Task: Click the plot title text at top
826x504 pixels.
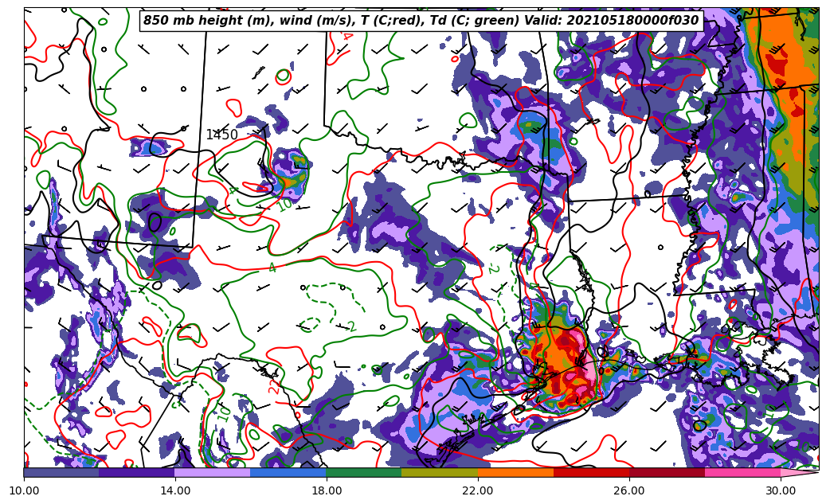Action: (x=421, y=21)
